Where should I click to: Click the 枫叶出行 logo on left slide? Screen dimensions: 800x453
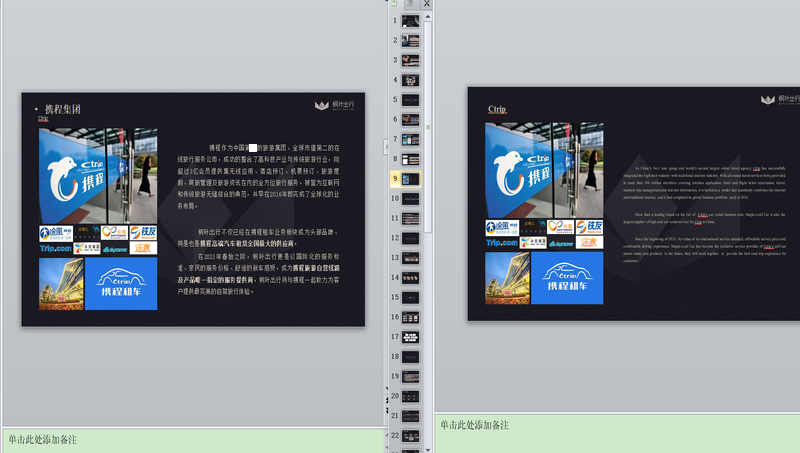pos(335,105)
